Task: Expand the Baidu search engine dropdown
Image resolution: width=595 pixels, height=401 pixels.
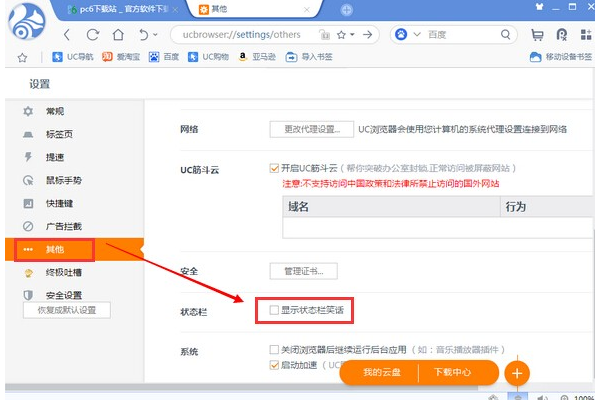Action: 417,35
